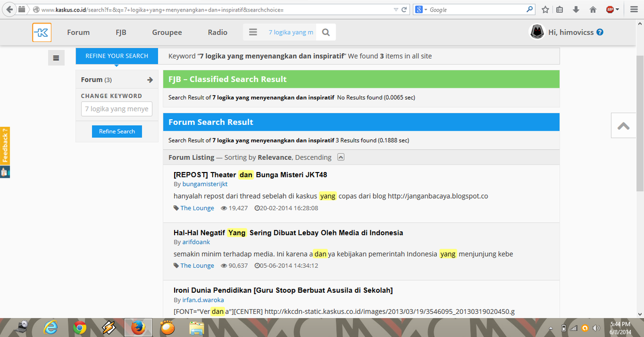Click the Change Keyword input field
644x337 pixels.
tap(117, 109)
